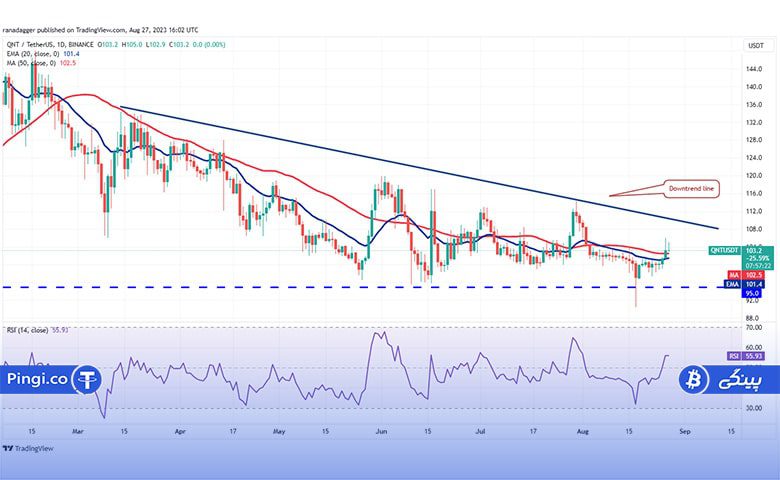Open the Pingi.co link

coord(37,379)
